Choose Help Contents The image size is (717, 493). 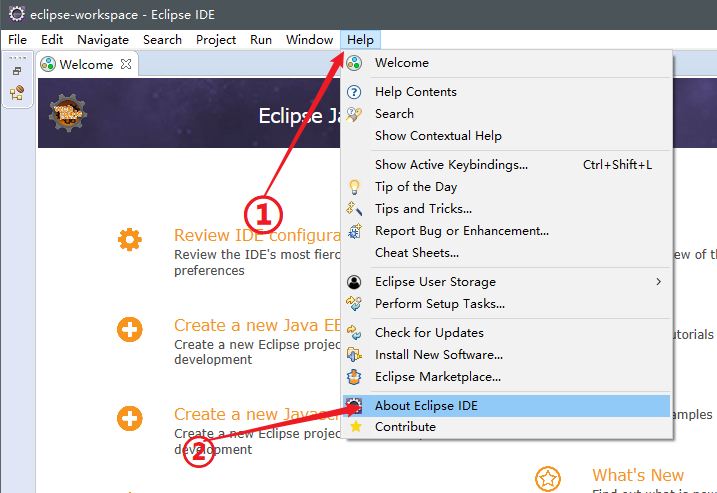tap(507, 92)
